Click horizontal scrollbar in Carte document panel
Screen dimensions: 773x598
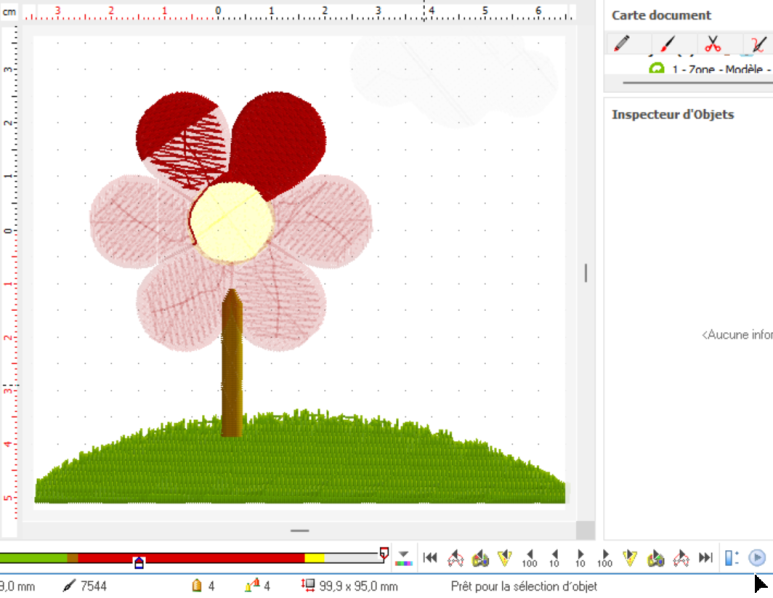point(697,83)
